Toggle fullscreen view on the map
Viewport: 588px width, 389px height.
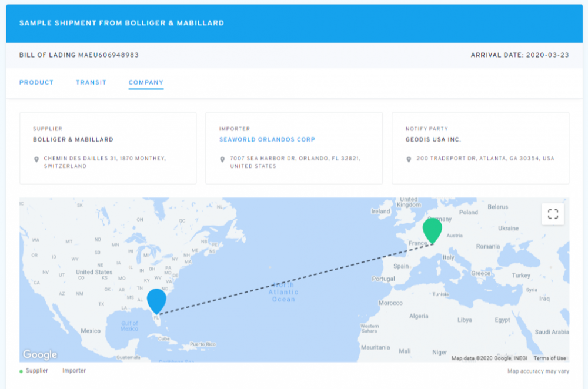point(553,214)
